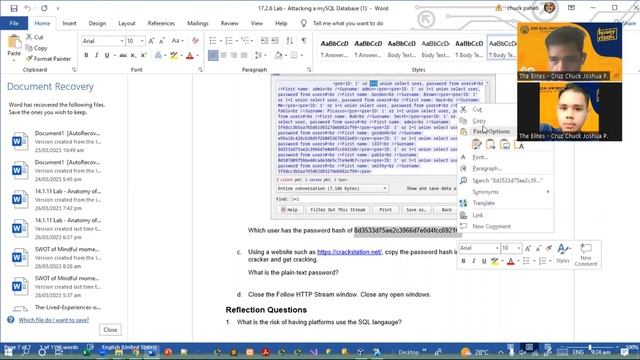Click the Tell me what you want to do box
The height and width of the screenshot is (360, 640).
coord(348,23)
